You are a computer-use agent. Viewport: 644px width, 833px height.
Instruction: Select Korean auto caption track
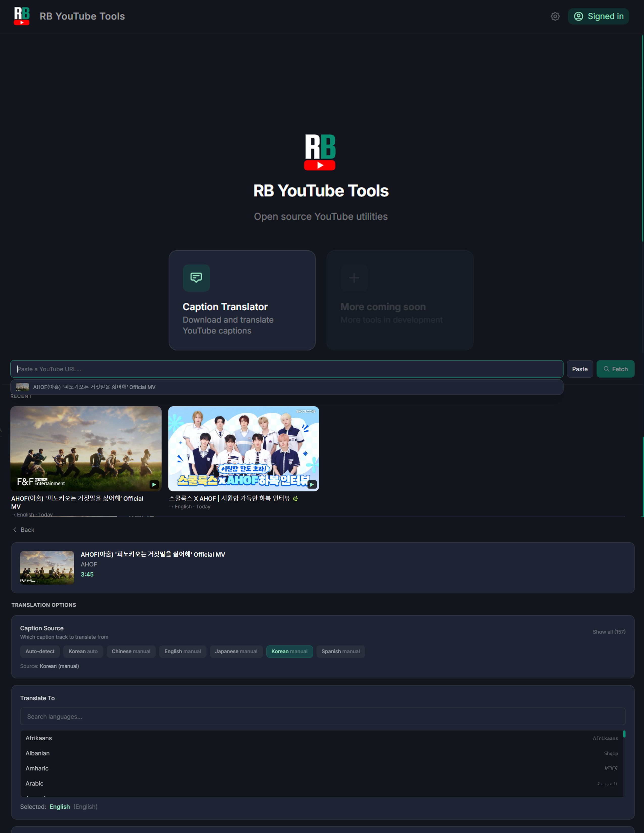coord(83,652)
